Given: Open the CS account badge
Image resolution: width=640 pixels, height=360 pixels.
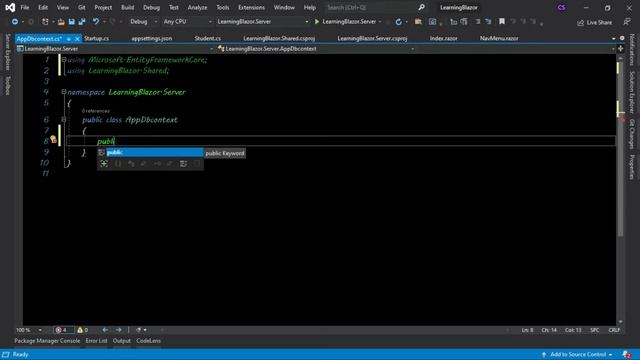Looking at the screenshot, I should tap(561, 7).
